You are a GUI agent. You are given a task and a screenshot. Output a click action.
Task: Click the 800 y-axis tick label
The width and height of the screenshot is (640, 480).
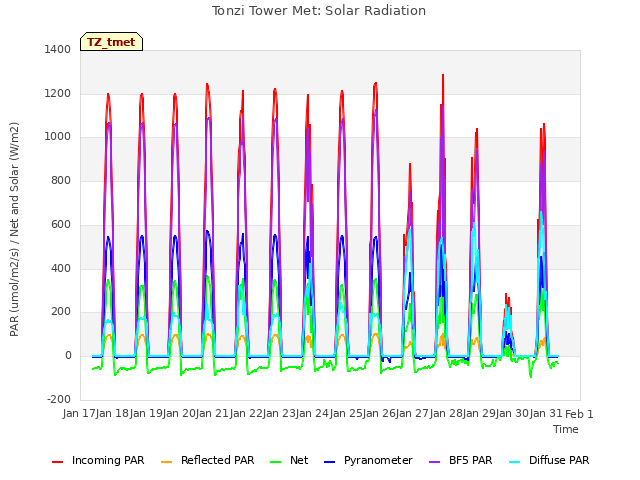(61, 180)
